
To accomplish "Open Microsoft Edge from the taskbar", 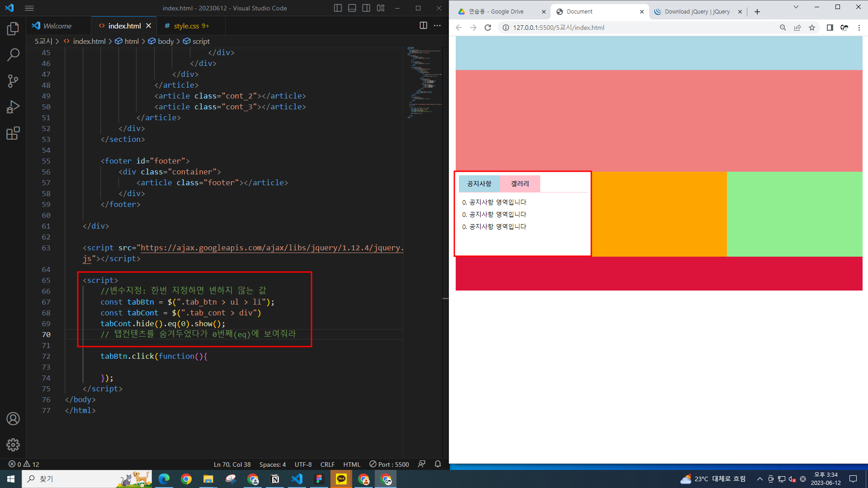I will (164, 479).
